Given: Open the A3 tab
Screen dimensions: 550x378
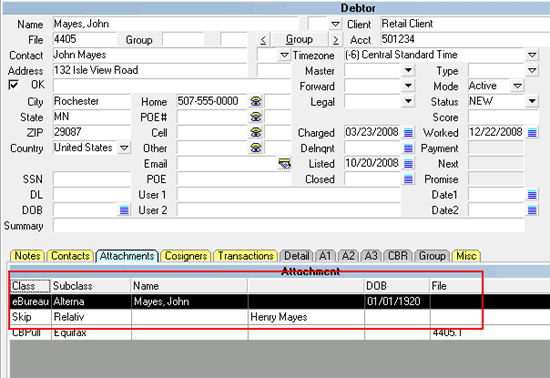Looking at the screenshot, I should (371, 256).
